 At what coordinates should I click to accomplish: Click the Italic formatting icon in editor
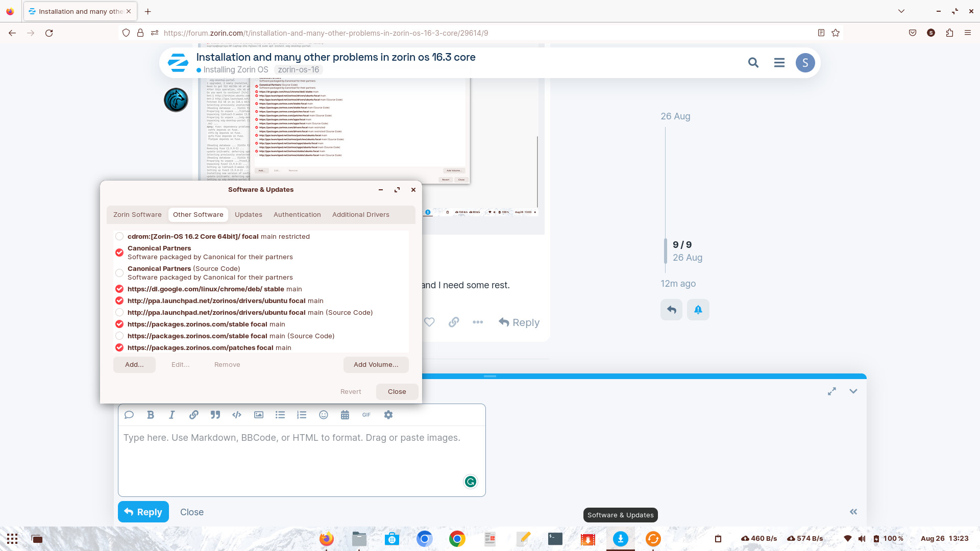(172, 415)
